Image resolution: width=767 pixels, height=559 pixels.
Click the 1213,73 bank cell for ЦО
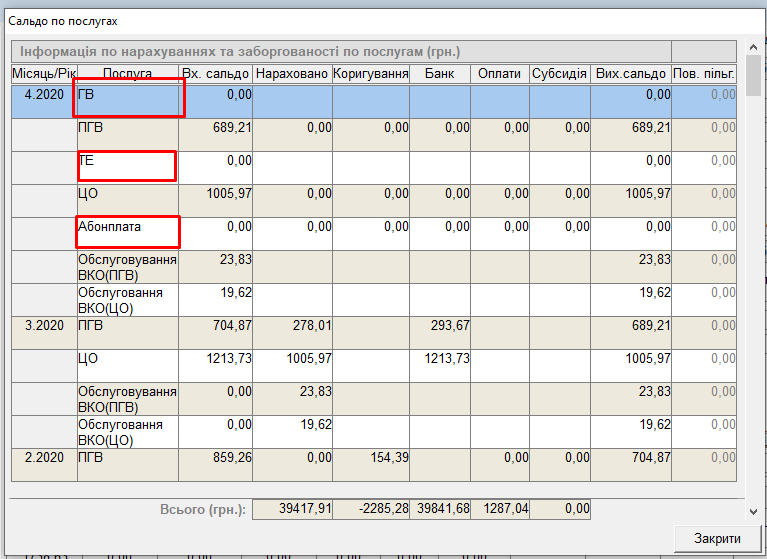tap(440, 358)
